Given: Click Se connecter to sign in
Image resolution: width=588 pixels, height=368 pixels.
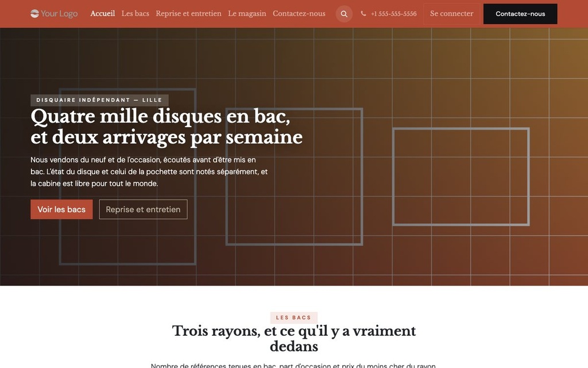Looking at the screenshot, I should tap(451, 14).
